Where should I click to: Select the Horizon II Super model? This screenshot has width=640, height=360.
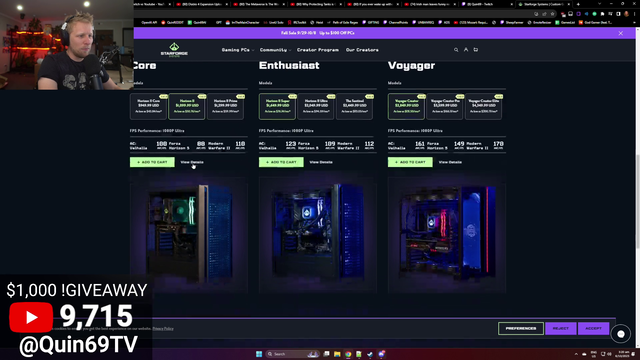tap(277, 106)
